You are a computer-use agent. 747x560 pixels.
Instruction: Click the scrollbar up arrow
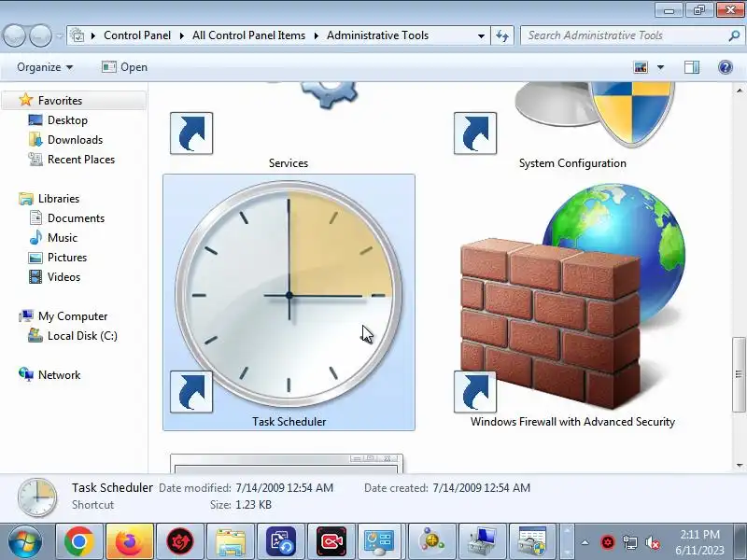739,90
